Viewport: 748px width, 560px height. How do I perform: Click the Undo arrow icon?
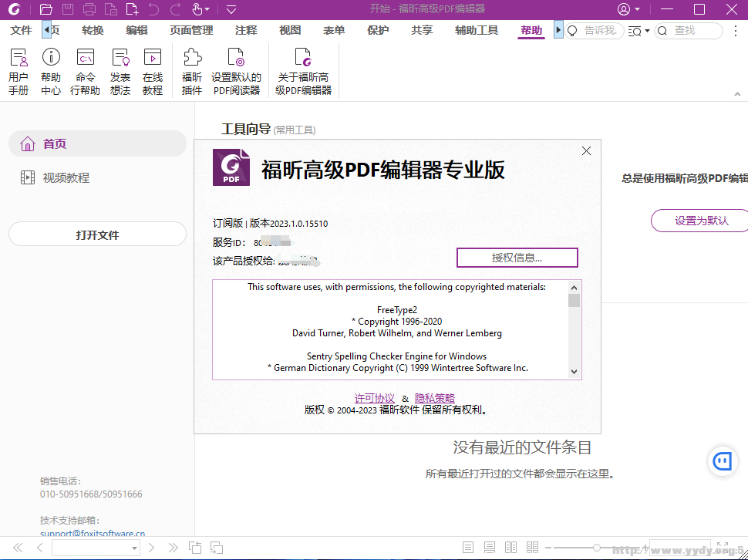(153, 9)
